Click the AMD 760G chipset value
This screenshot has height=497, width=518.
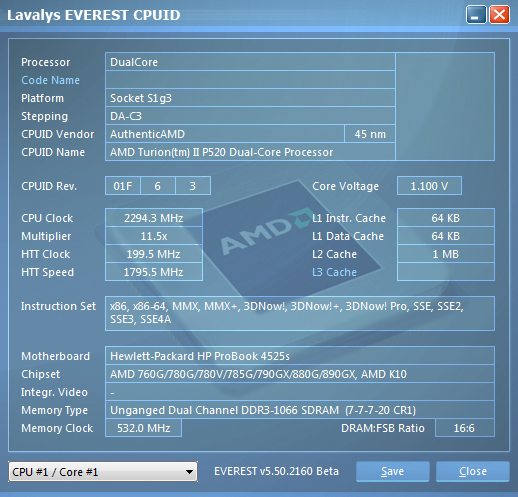[x=300, y=374]
